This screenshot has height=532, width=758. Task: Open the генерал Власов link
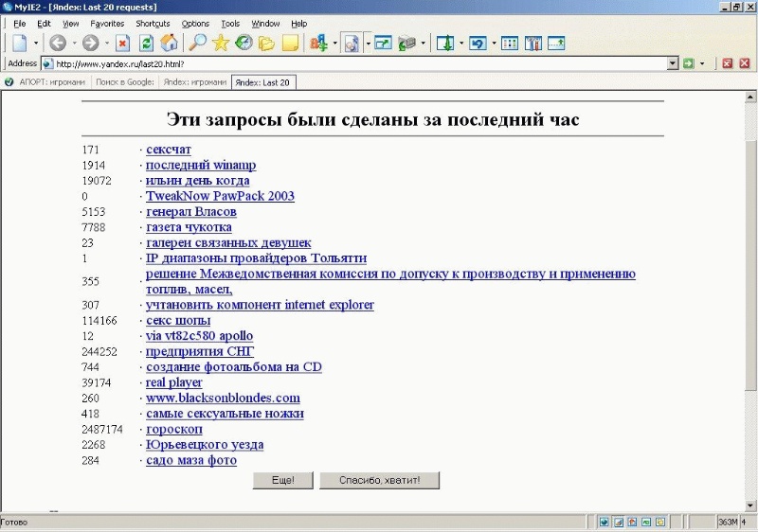(x=191, y=211)
